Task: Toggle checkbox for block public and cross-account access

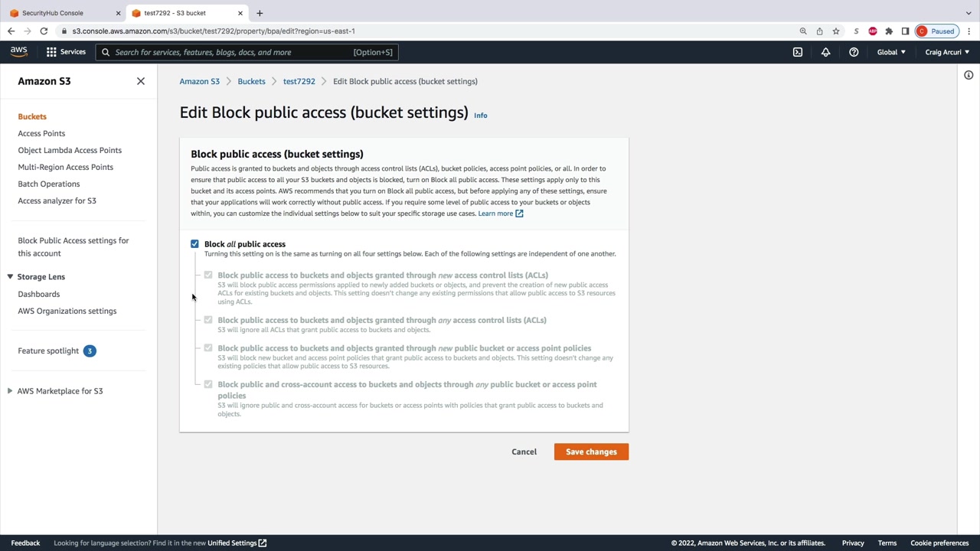Action: coord(208,384)
